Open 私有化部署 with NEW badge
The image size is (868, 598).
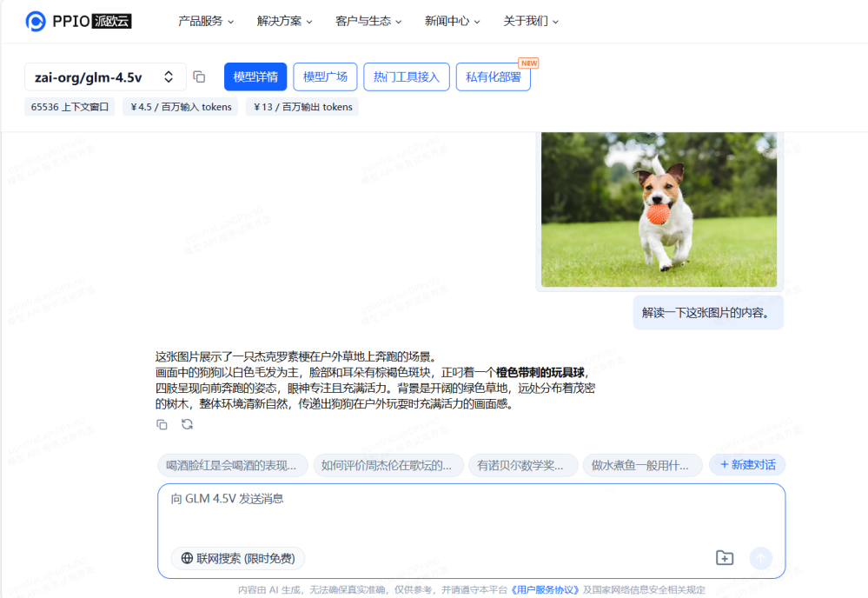[x=493, y=76]
